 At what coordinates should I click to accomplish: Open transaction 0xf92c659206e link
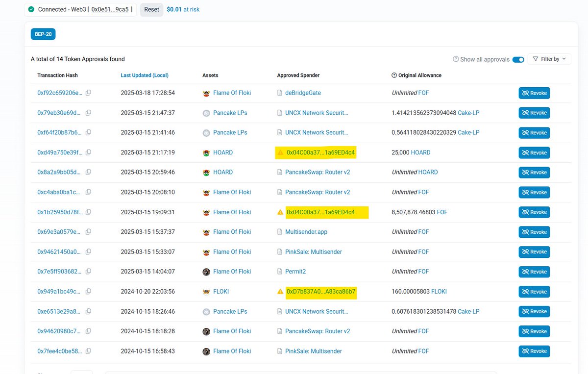pos(60,93)
